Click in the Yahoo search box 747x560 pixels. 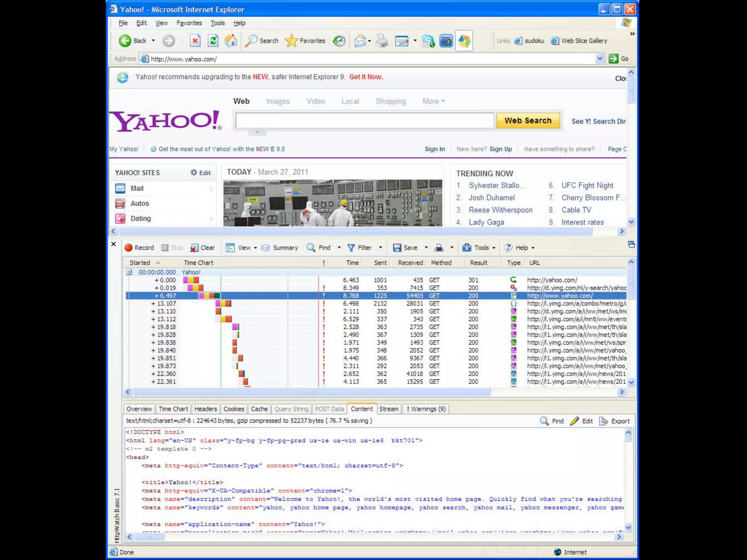click(364, 121)
